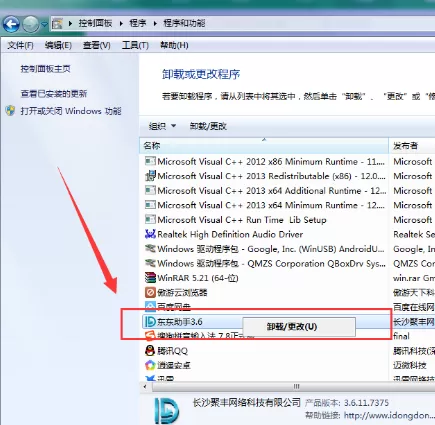The height and width of the screenshot is (425, 435).
Task: Open the 帮助链接 idongdong URL
Action: (389, 415)
